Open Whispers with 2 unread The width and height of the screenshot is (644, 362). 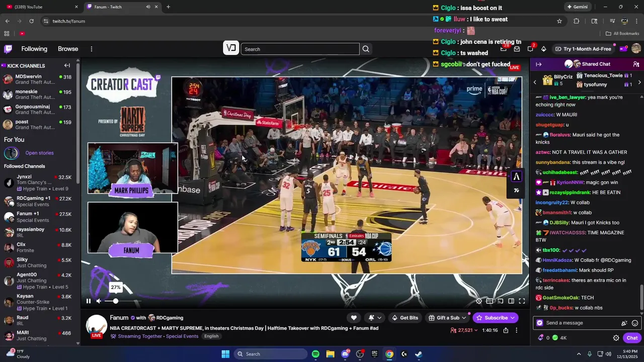pyautogui.click(x=530, y=49)
